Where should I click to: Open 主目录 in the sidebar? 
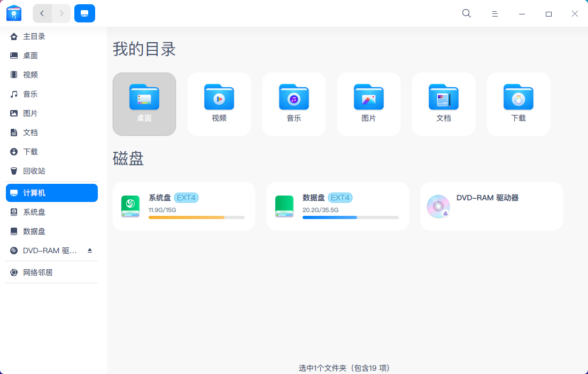click(52, 36)
